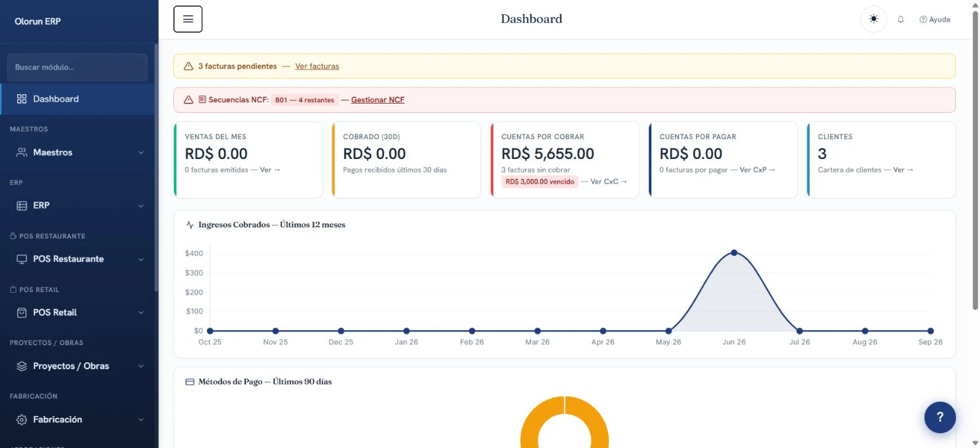Expand the Maestros chevron
Screen dimensions: 980x448
click(x=141, y=153)
